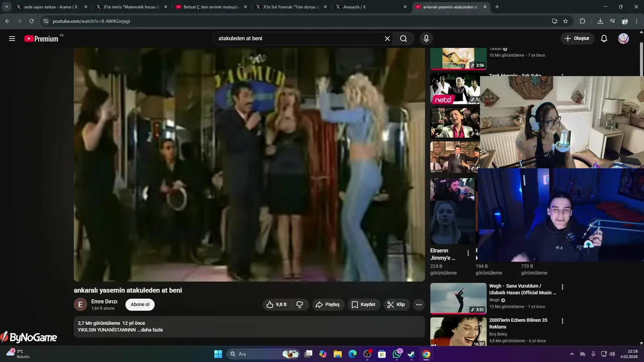The width and height of the screenshot is (644, 362).
Task: Reload the page in Chrome
Action: coord(31,21)
